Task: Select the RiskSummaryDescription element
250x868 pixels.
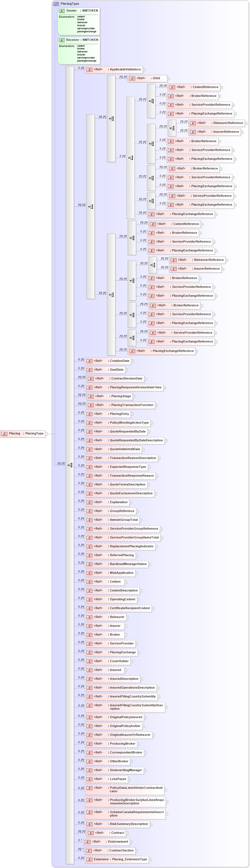Action: point(117,824)
